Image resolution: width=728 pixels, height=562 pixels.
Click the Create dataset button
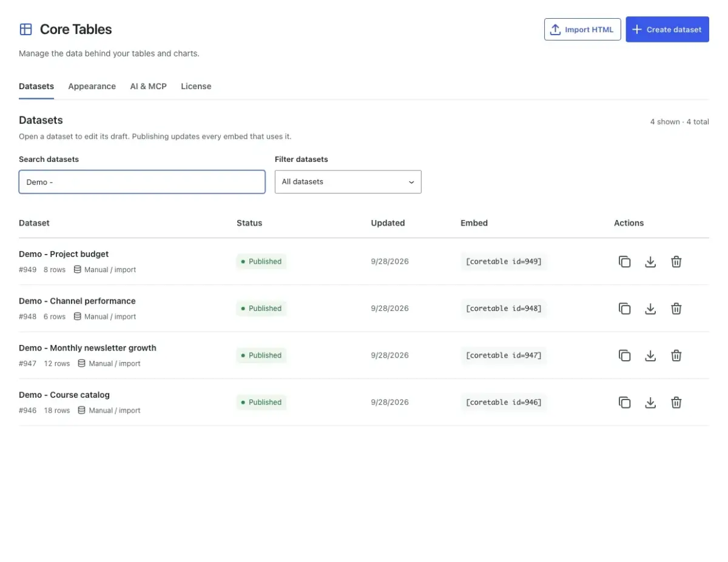[x=667, y=29]
